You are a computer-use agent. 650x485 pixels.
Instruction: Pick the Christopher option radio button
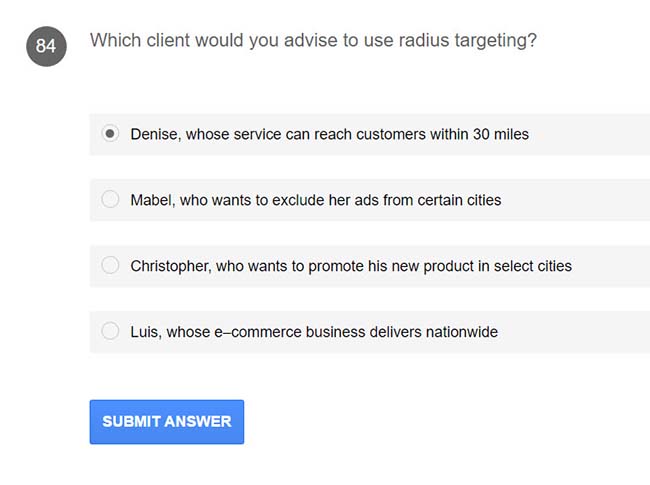point(110,265)
